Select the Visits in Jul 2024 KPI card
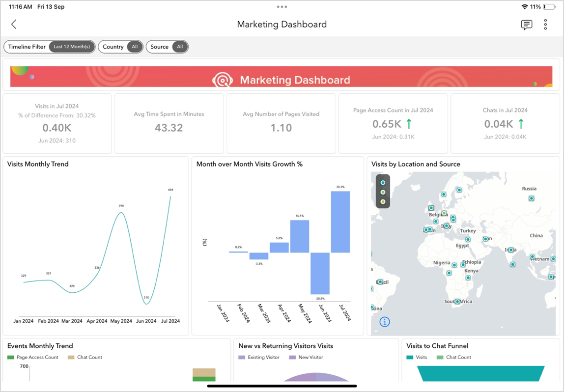 [x=57, y=124]
